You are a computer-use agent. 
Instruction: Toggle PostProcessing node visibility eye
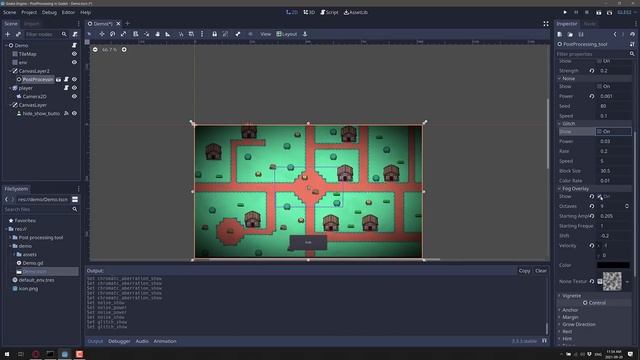point(74,80)
